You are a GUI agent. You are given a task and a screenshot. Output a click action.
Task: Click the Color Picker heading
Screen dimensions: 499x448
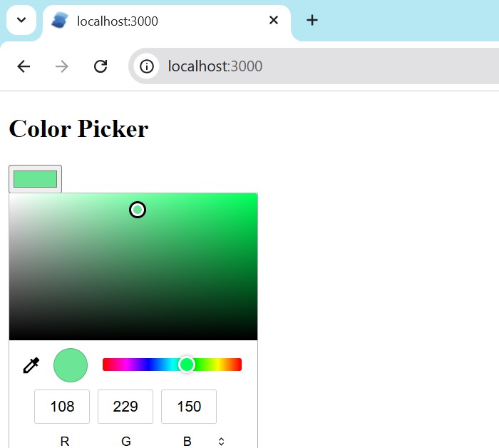78,128
